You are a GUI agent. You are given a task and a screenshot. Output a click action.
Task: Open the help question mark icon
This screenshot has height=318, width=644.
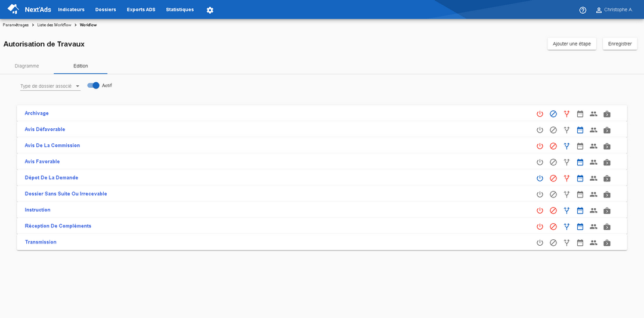click(583, 10)
